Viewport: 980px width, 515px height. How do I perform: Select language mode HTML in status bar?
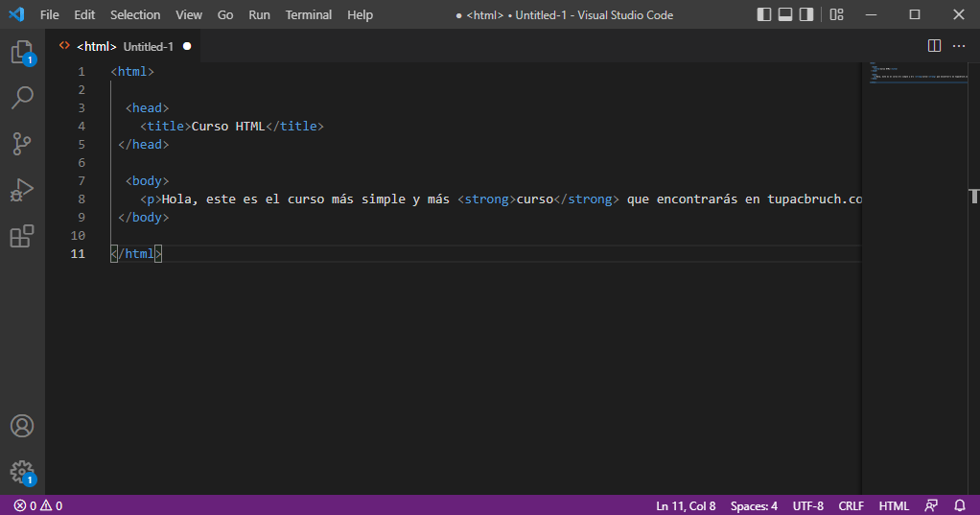point(894,506)
